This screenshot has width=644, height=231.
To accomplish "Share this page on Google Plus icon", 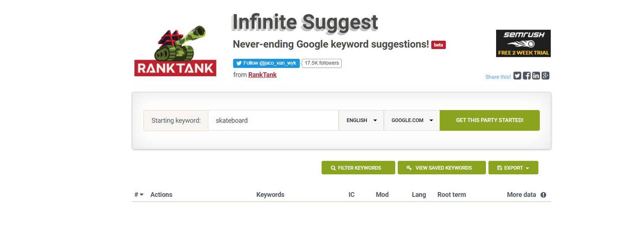I will 545,76.
